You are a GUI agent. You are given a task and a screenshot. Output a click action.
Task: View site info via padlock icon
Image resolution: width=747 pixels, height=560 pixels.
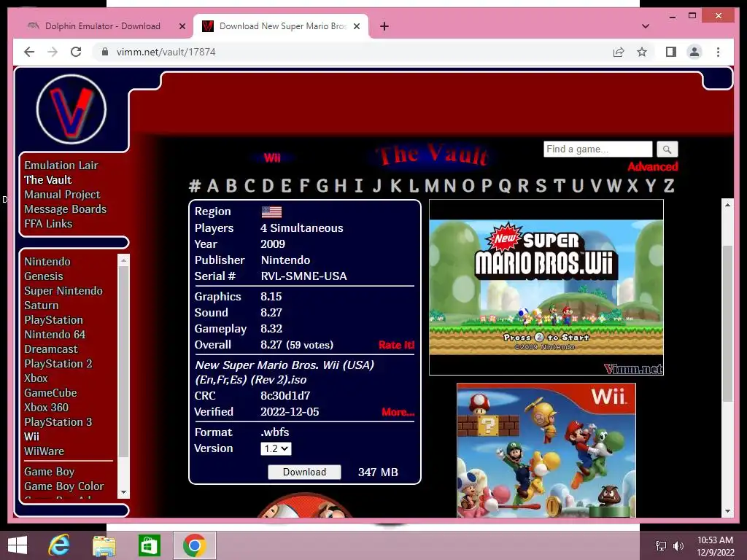coord(105,52)
